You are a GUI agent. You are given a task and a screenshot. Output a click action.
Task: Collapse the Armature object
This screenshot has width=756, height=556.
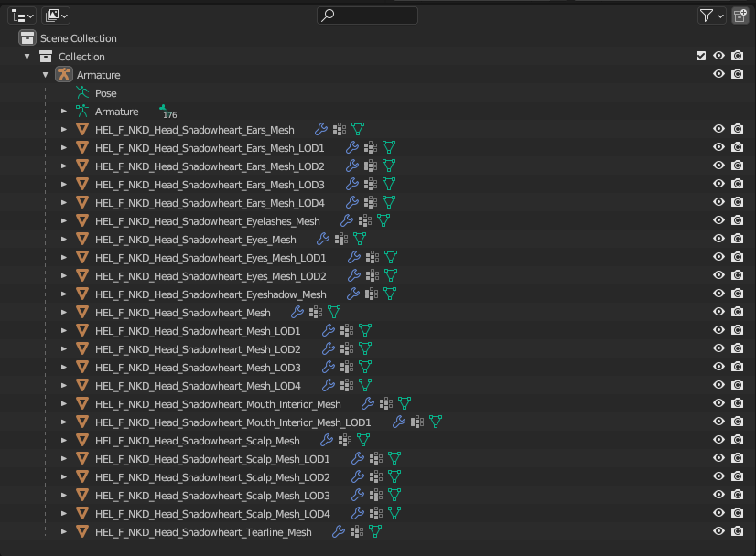[46, 75]
